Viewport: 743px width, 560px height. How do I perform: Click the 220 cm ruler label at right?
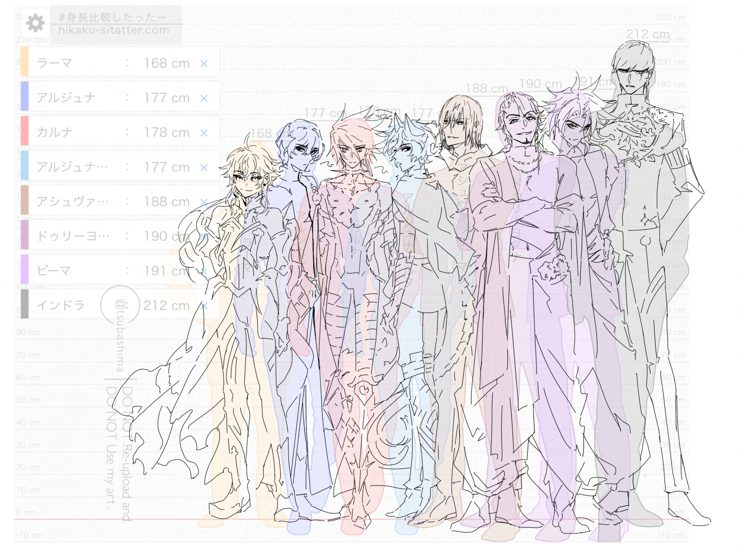click(670, 17)
